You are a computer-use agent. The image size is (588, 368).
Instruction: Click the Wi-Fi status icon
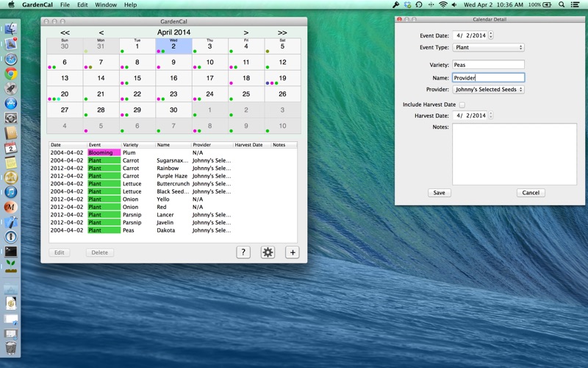tap(443, 4)
